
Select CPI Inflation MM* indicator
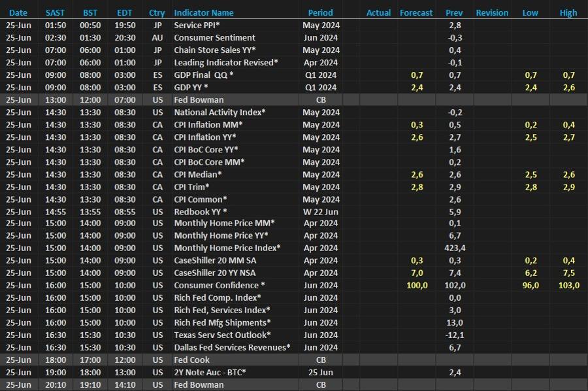click(208, 125)
